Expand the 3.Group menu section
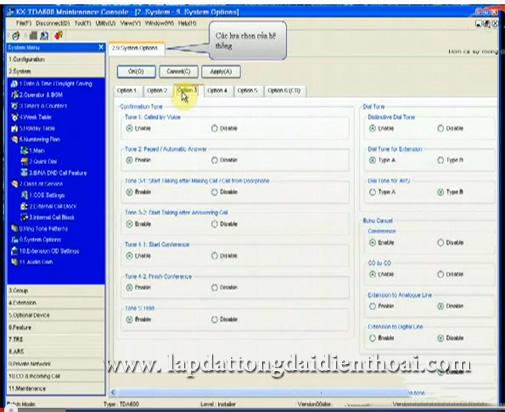Screen dimensions: 505x412 click(56, 291)
